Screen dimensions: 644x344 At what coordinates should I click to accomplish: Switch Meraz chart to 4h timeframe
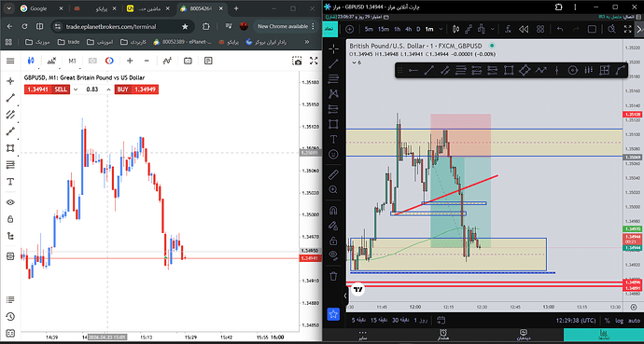pyautogui.click(x=408, y=29)
